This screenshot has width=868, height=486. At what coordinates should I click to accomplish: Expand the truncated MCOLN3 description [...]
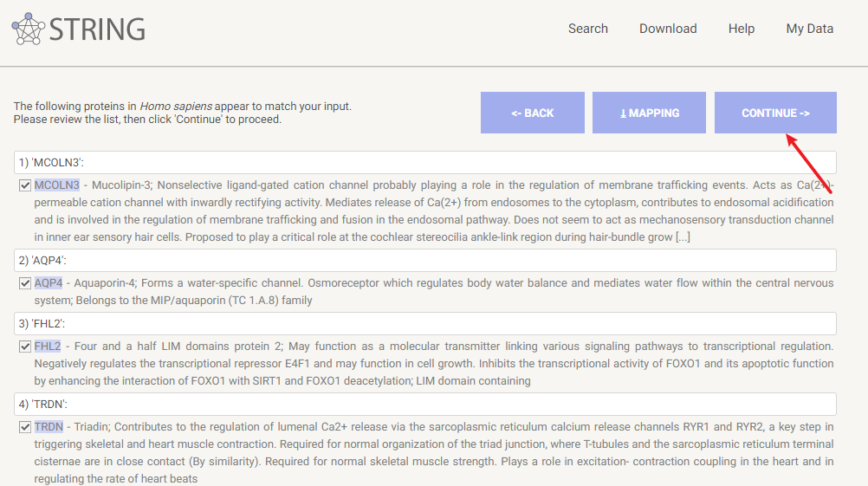(683, 237)
